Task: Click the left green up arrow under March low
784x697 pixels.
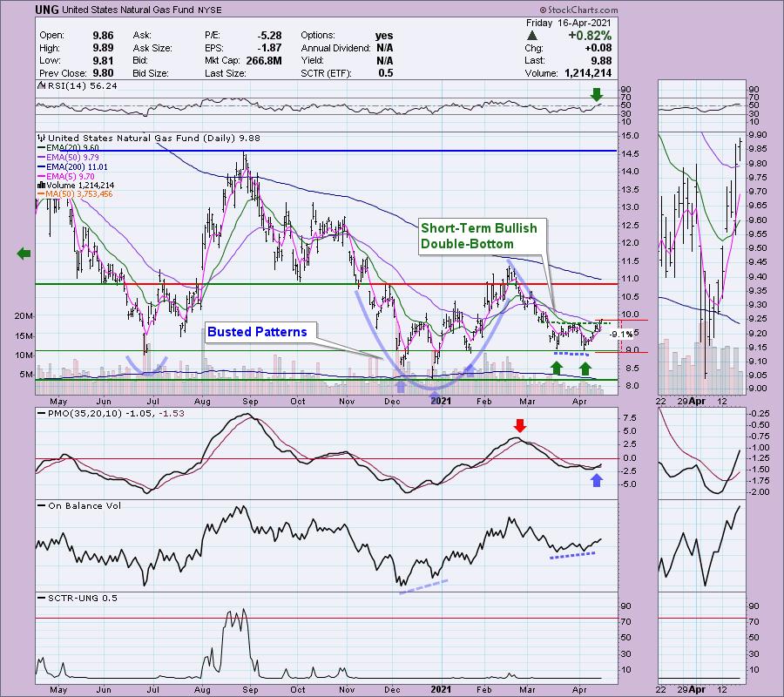Action: click(556, 369)
